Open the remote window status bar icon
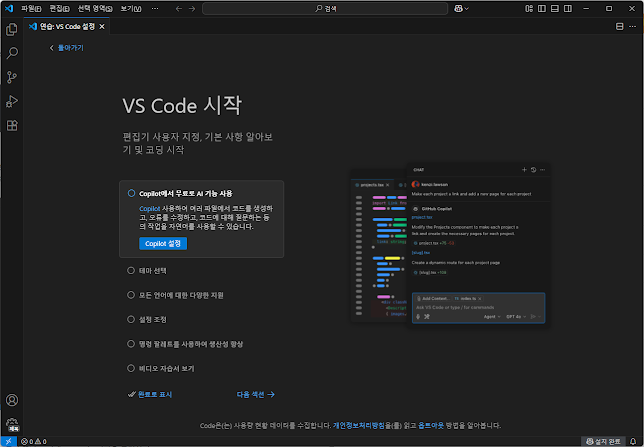 point(8,442)
